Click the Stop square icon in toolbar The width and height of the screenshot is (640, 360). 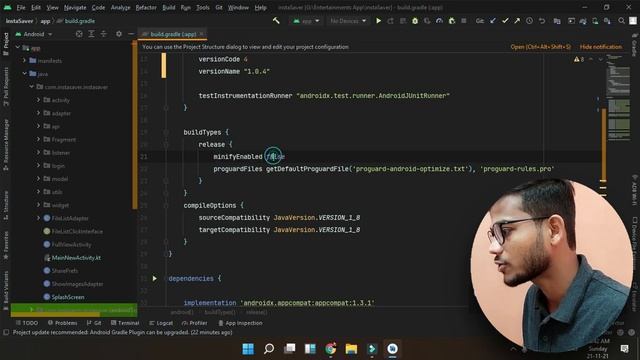464,20
